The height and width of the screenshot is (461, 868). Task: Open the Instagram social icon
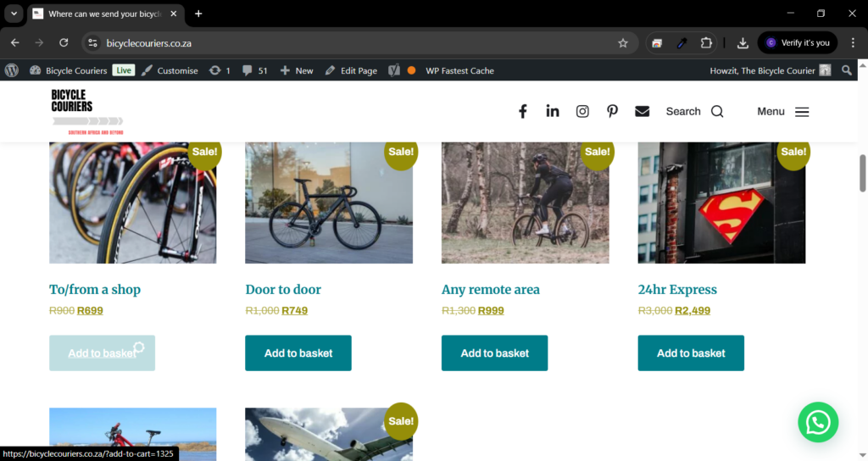tap(582, 111)
